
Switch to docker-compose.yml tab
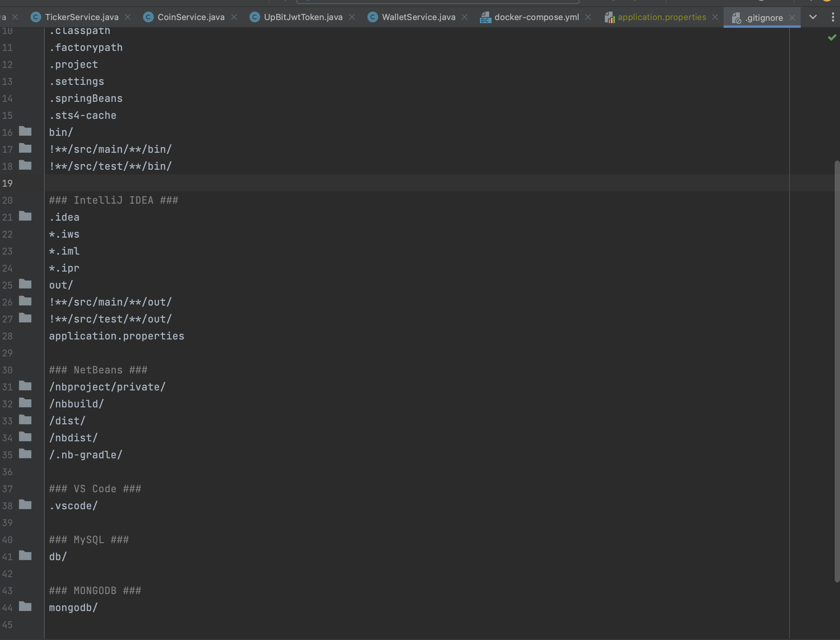point(536,17)
